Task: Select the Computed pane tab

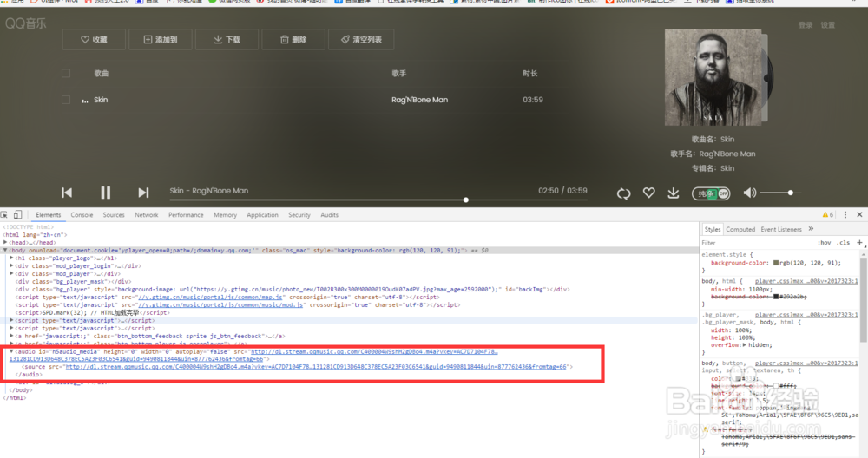Action: click(740, 229)
